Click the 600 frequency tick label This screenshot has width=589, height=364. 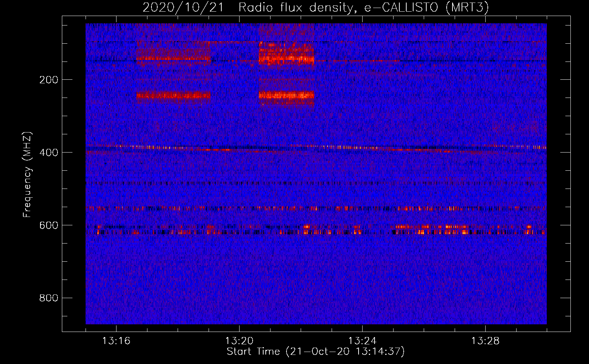click(49, 225)
